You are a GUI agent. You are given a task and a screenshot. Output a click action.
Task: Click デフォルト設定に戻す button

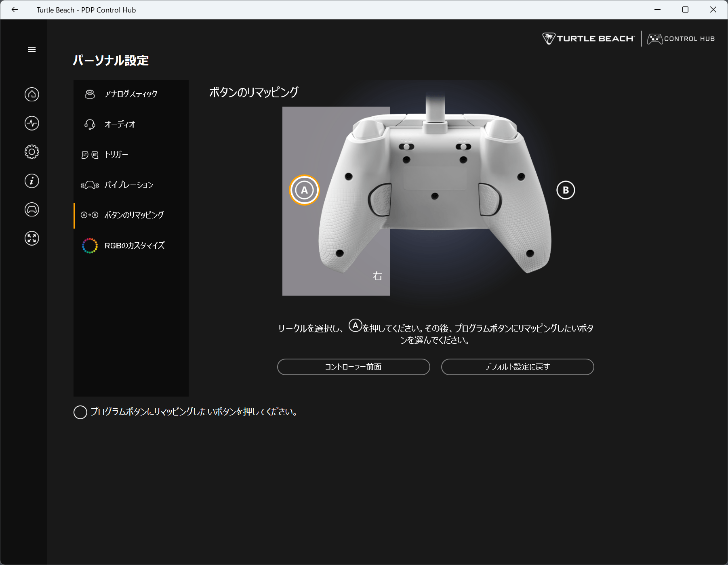point(517,367)
